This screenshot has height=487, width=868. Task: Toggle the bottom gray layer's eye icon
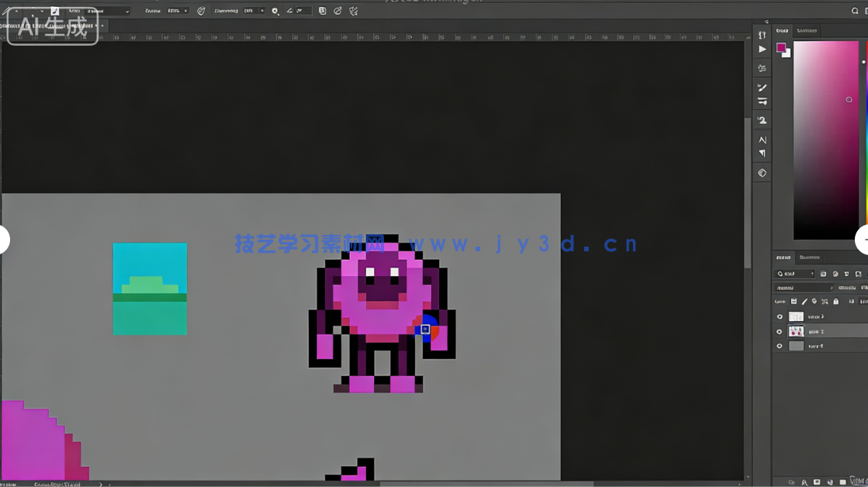pos(780,346)
